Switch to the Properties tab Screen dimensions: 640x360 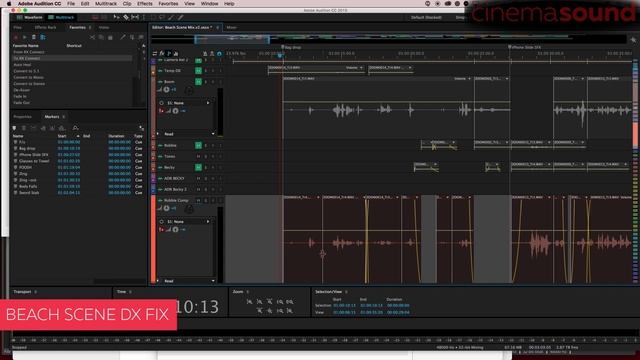(x=22, y=117)
